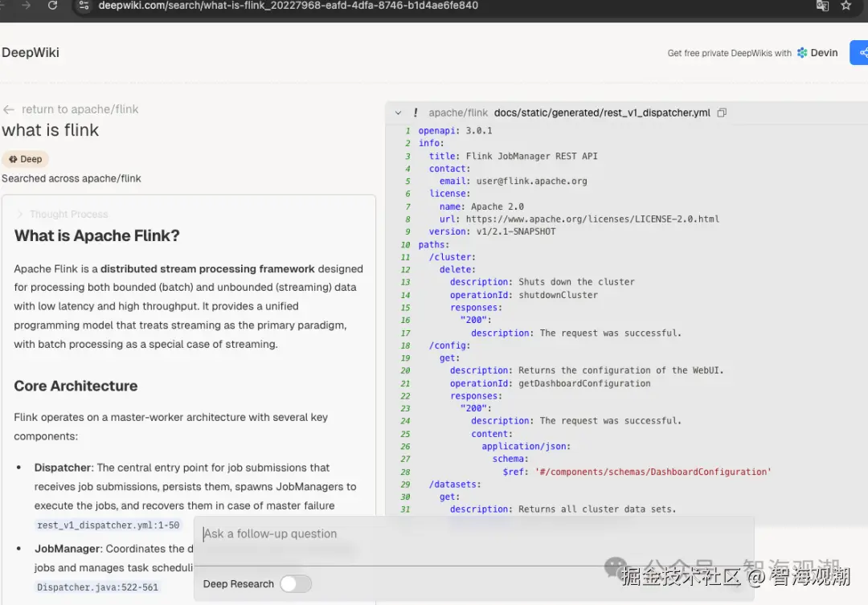The width and height of the screenshot is (868, 605).
Task: Open the DeepWiki home logo
Action: pos(31,52)
